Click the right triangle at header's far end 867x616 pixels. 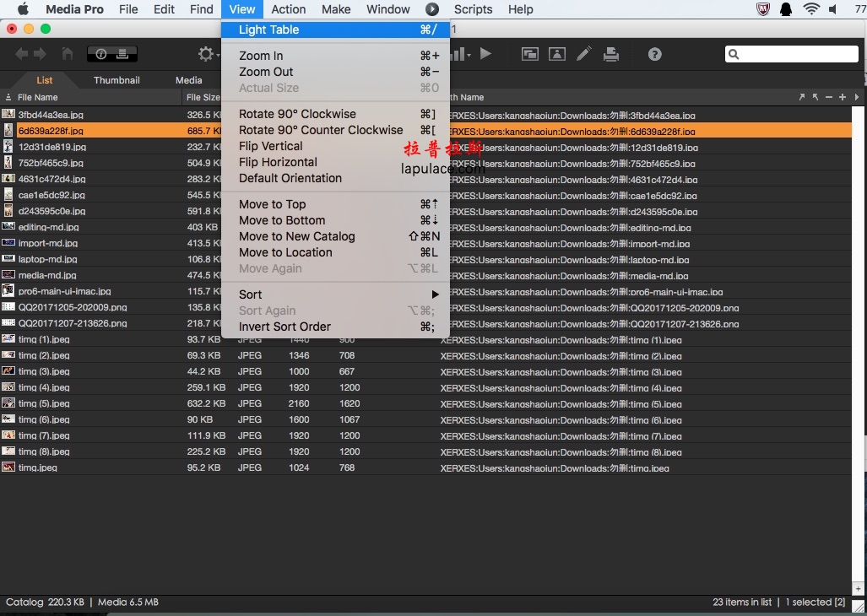pyautogui.click(x=857, y=97)
